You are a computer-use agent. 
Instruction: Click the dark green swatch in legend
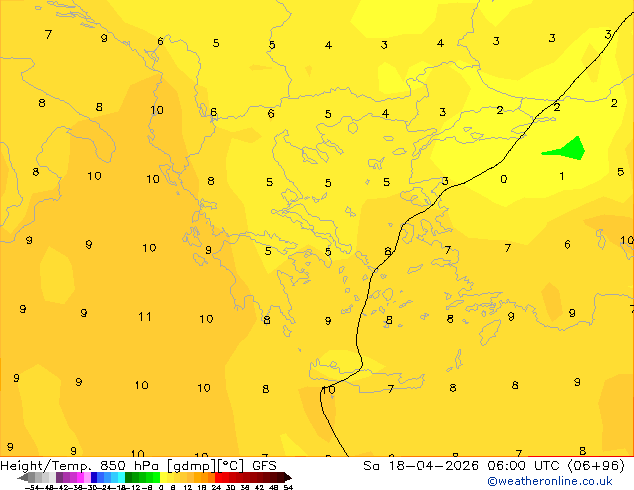tap(128, 478)
